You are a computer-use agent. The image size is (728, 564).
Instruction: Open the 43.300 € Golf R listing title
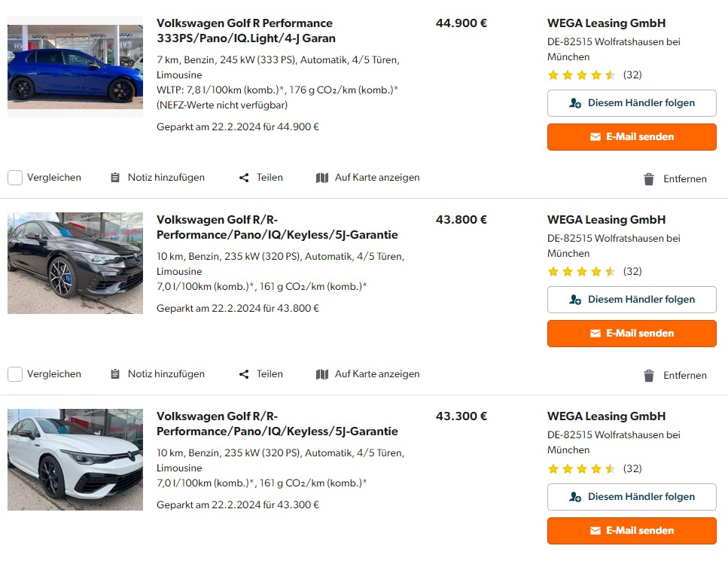coord(276,424)
